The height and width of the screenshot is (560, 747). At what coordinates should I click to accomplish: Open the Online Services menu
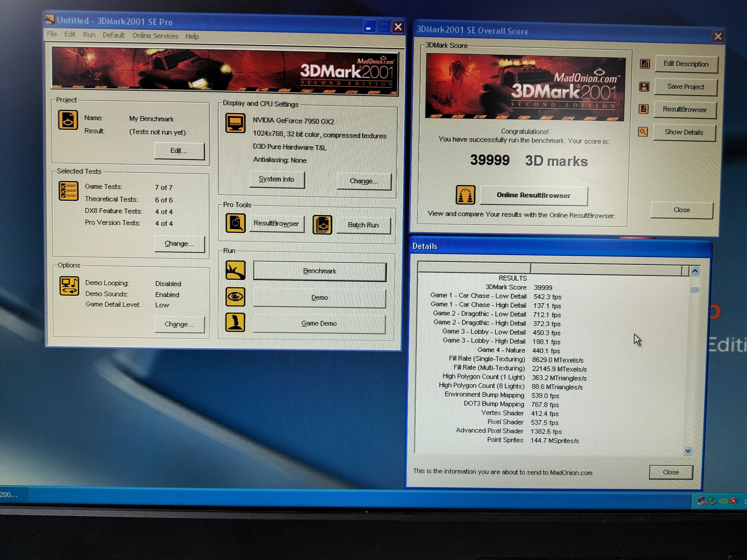point(155,36)
